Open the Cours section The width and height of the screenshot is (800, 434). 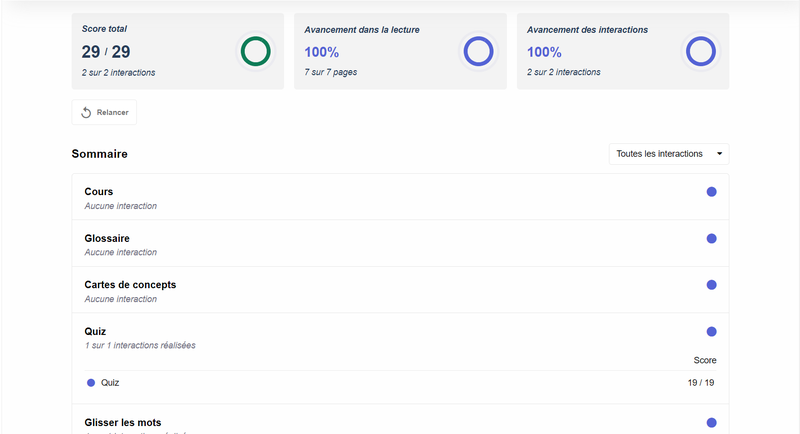point(99,192)
